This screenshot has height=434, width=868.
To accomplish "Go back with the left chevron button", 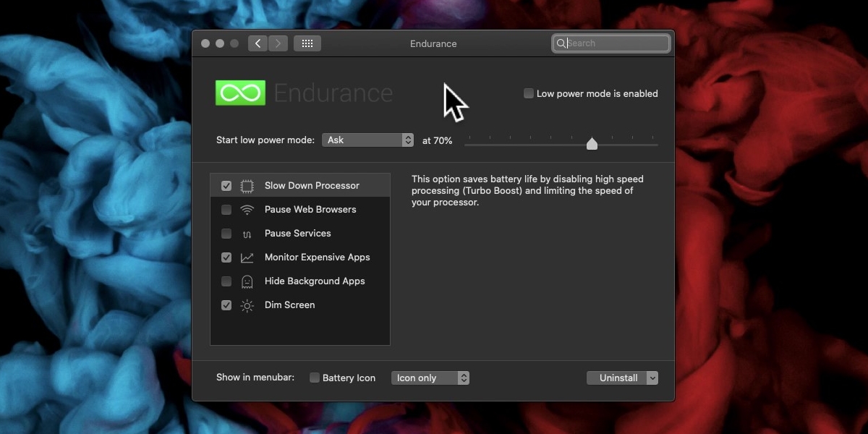I will click(258, 43).
